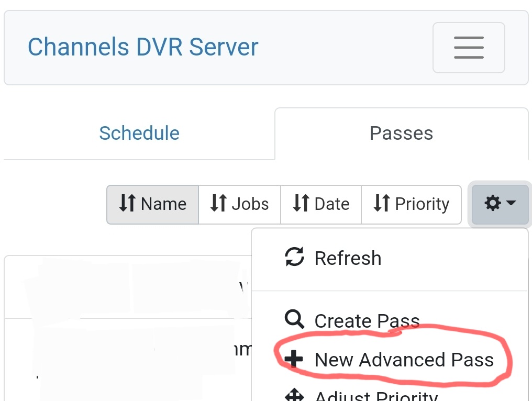Click the plus icon beside New Advanced Pass
532x401 pixels.
click(294, 359)
